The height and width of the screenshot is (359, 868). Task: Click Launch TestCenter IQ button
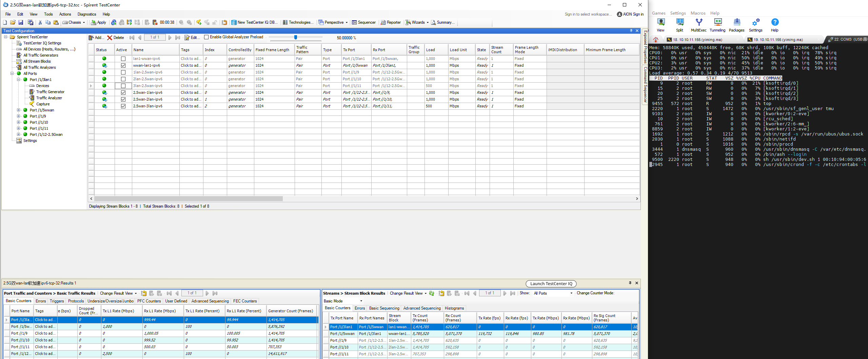(551, 284)
